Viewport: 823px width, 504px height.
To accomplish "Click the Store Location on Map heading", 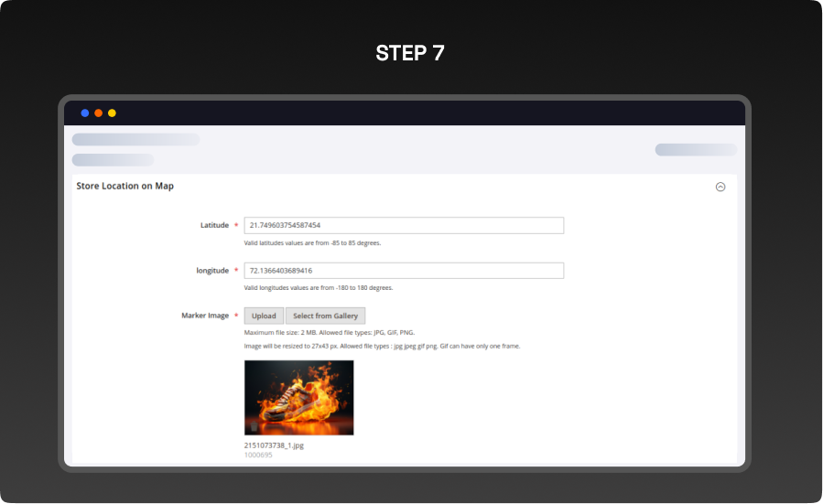I will coord(125,186).
